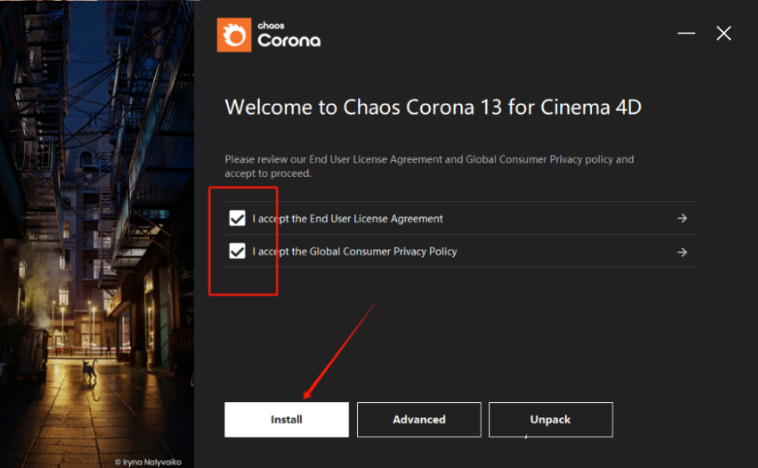Choose the Unpack button
758x468 pixels.
click(551, 420)
